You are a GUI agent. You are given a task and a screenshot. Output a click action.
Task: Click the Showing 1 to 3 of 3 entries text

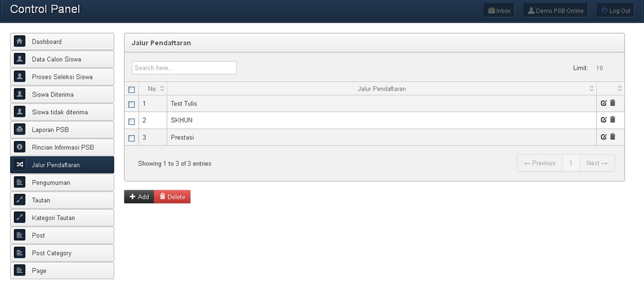(x=174, y=163)
